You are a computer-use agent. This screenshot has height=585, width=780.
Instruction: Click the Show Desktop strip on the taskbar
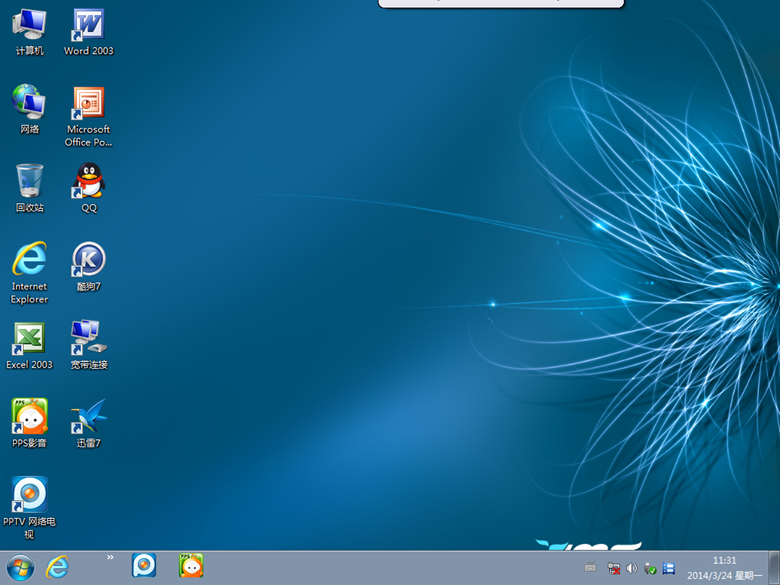click(774, 567)
